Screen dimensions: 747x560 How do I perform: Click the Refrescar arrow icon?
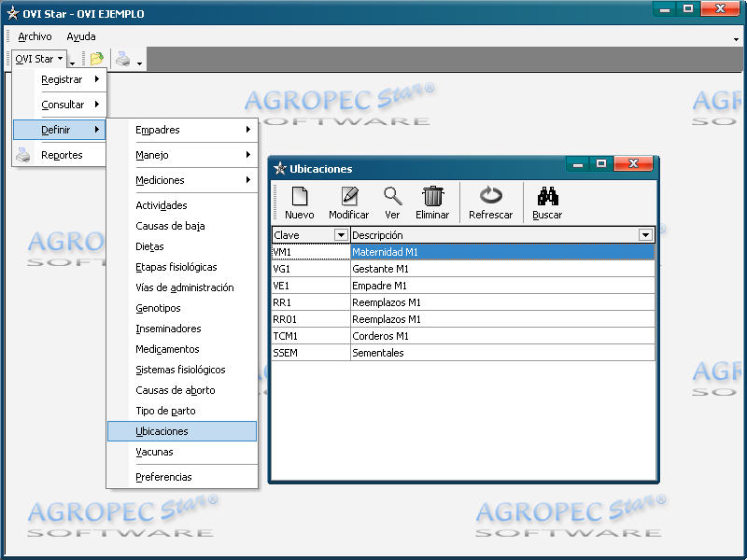pos(491,195)
